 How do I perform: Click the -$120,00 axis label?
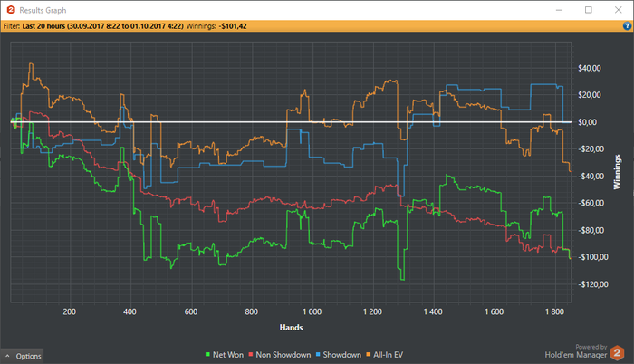592,284
